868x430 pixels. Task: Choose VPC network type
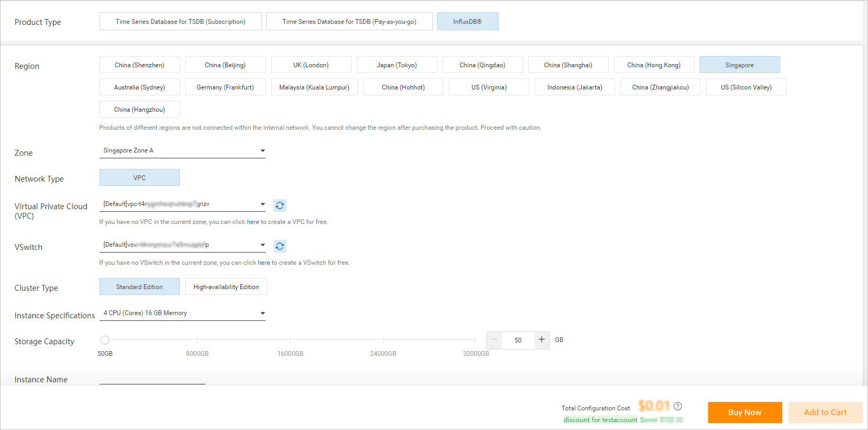140,178
